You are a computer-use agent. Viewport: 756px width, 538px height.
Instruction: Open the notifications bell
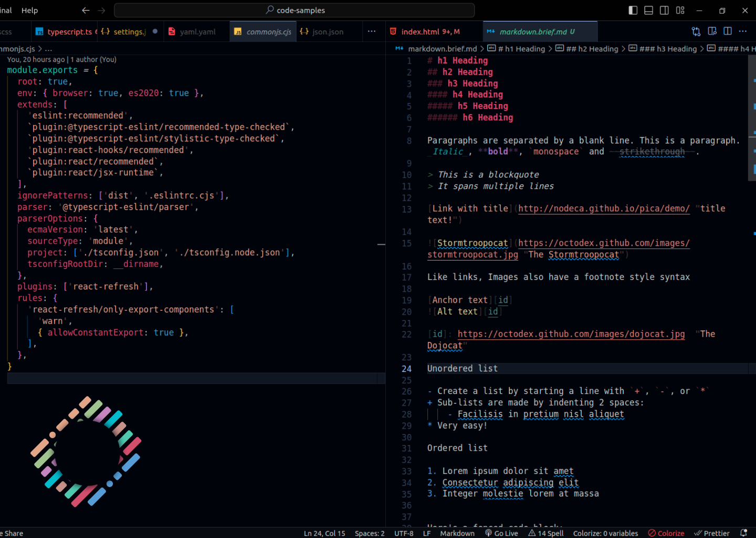coord(743,533)
